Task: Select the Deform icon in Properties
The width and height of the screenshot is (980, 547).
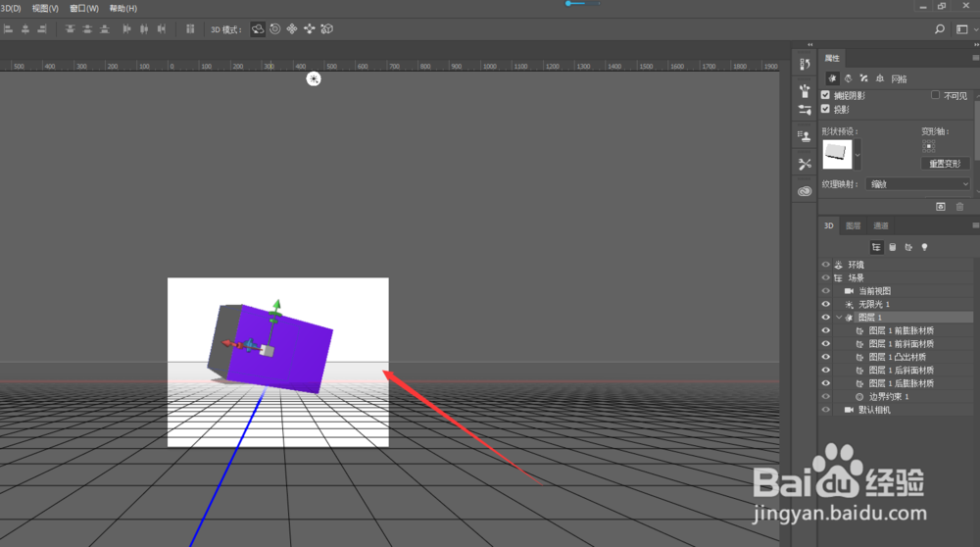Action: tap(848, 78)
